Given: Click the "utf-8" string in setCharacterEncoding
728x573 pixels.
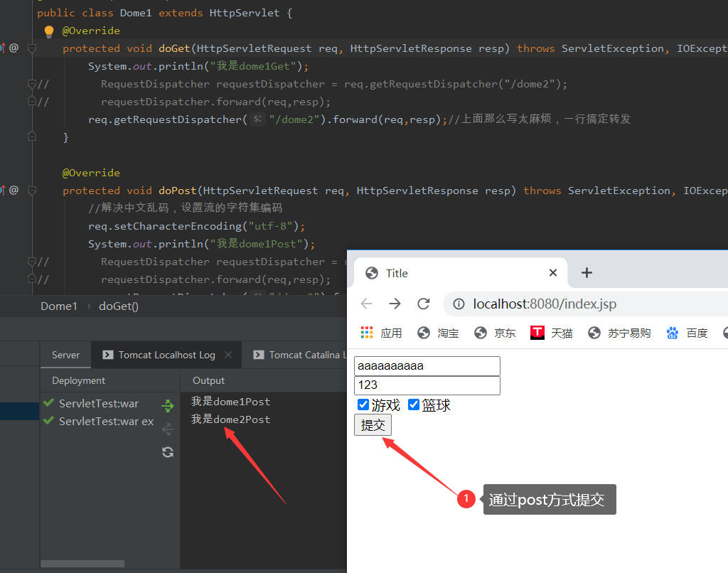Looking at the screenshot, I should coord(270,226).
